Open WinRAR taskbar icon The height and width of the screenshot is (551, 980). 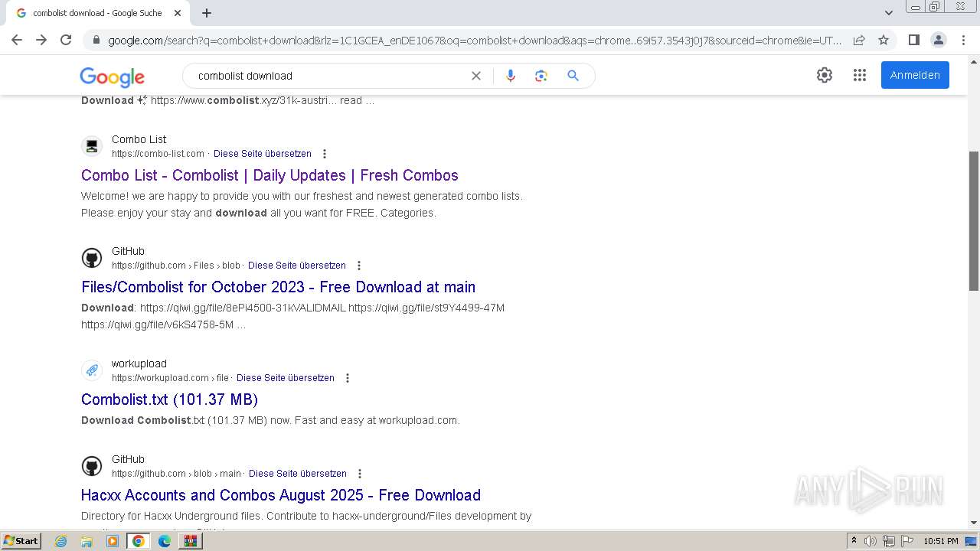tap(190, 541)
